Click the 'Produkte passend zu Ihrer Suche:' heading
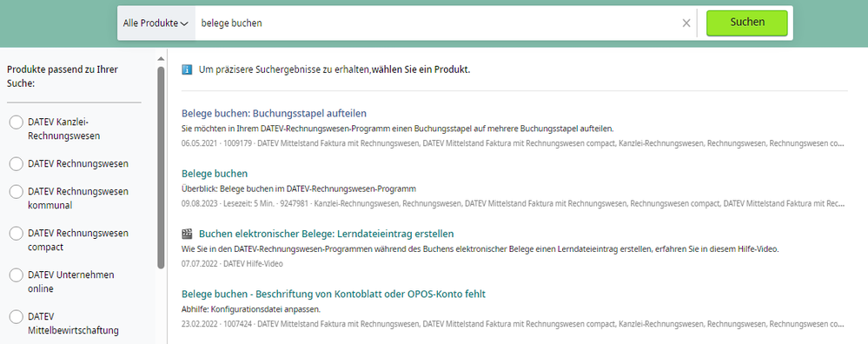 tap(63, 76)
